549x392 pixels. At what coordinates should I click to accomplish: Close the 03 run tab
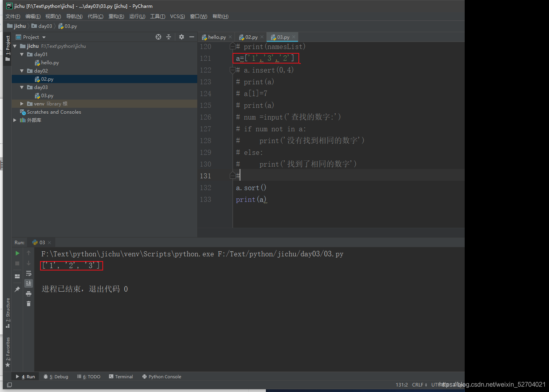[49, 243]
